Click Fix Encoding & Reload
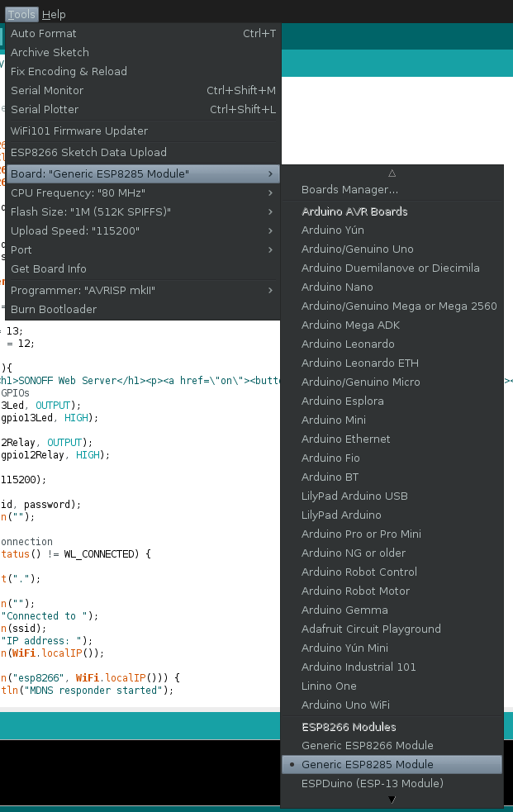513x812 pixels. pyautogui.click(x=143, y=72)
